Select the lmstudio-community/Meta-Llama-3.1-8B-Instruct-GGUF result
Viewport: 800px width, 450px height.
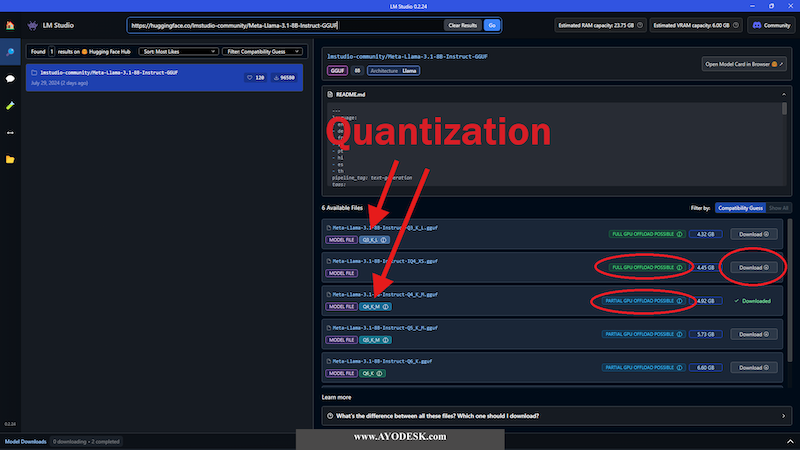pyautogui.click(x=164, y=78)
